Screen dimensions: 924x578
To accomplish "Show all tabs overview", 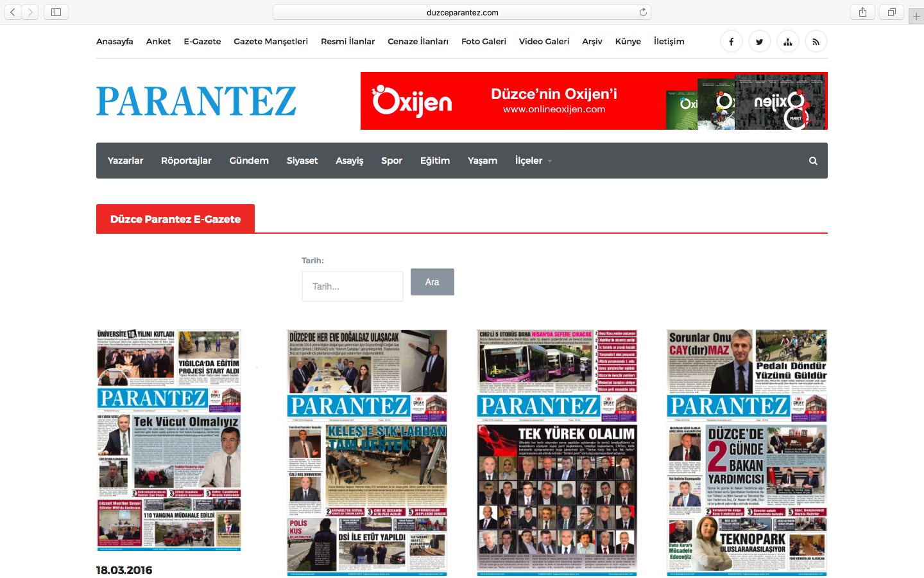I will pyautogui.click(x=892, y=12).
